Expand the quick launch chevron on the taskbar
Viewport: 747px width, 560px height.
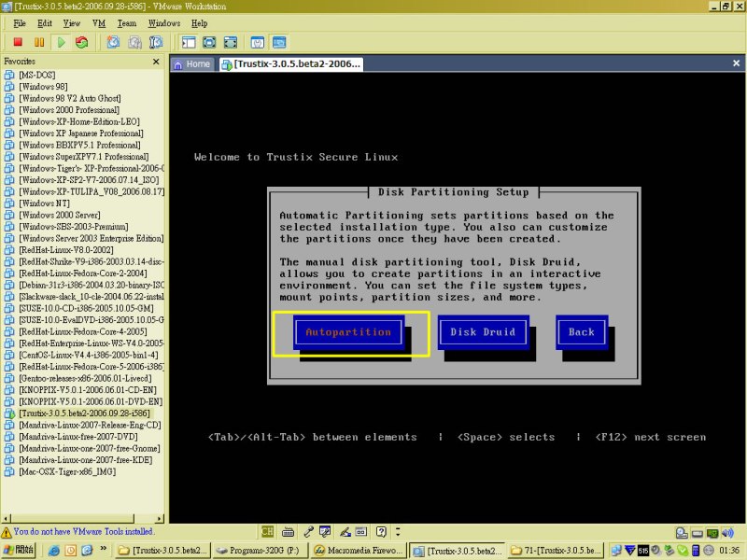(103, 549)
